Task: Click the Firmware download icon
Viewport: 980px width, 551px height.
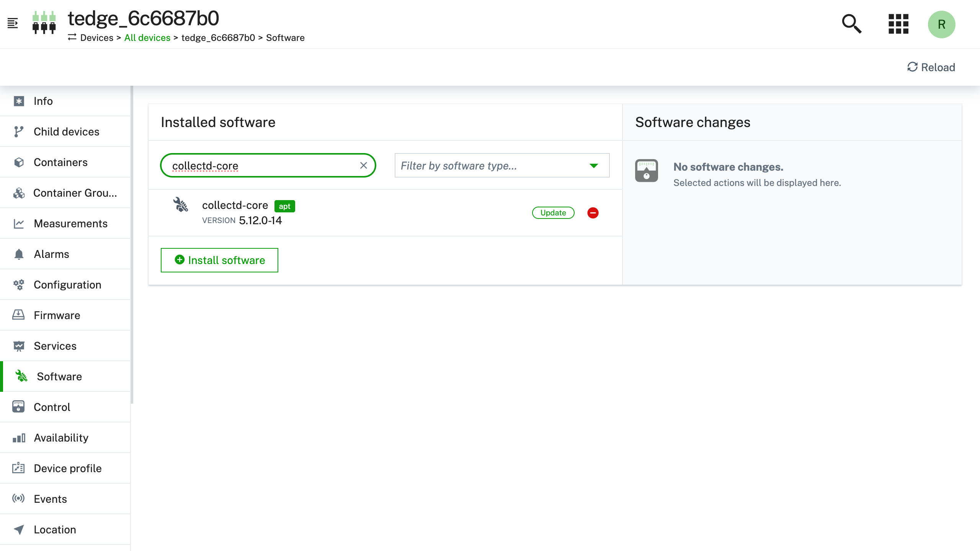Action: pyautogui.click(x=18, y=315)
